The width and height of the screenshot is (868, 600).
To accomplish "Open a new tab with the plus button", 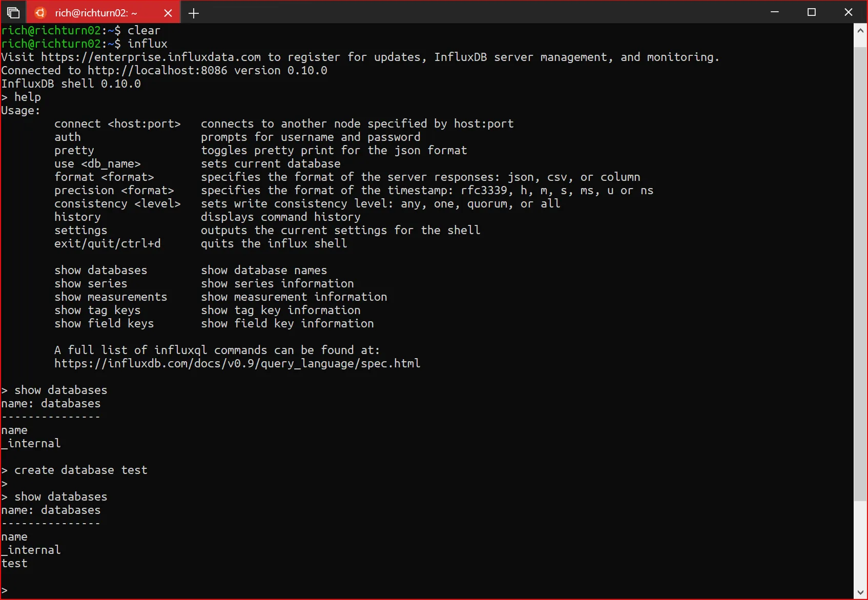I will tap(194, 13).
